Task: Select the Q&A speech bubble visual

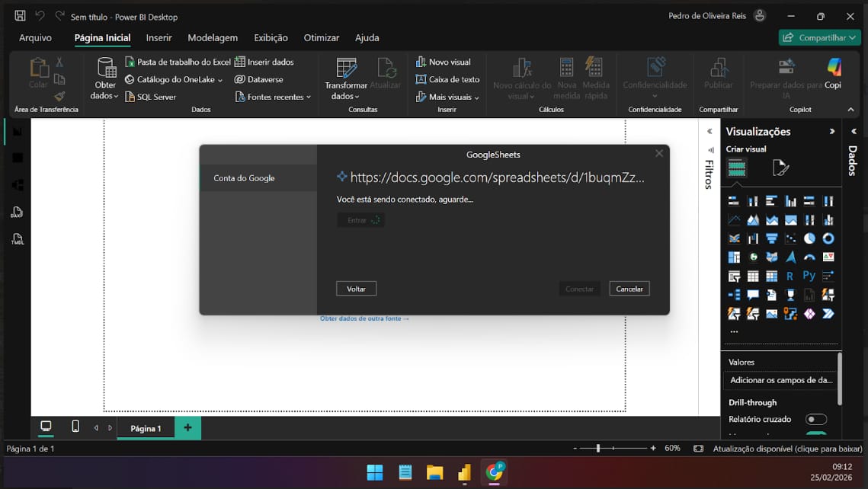Action: click(x=753, y=295)
